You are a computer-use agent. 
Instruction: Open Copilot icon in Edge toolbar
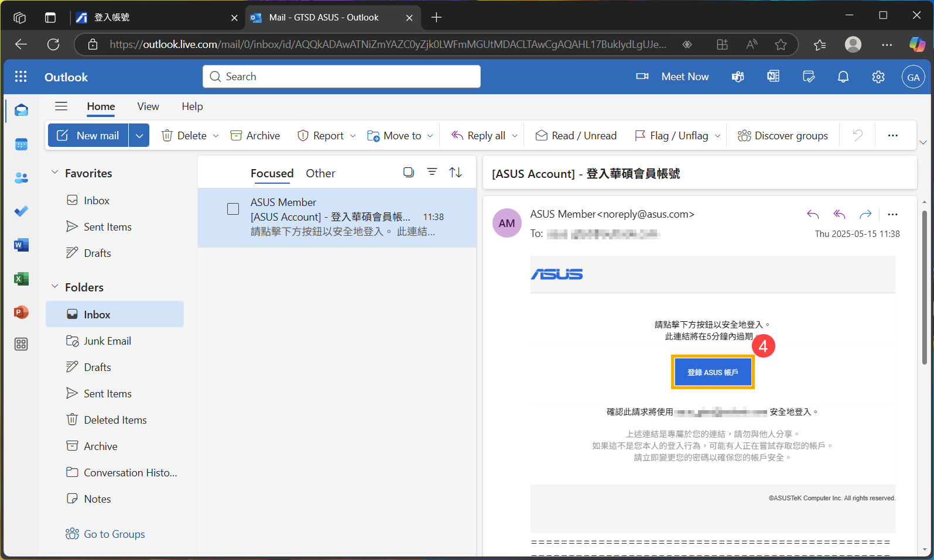pyautogui.click(x=917, y=44)
